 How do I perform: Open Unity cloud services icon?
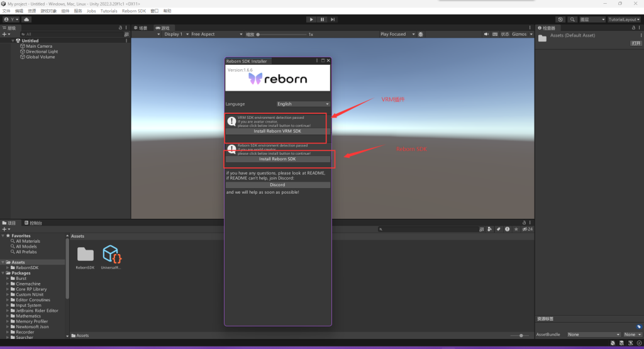pyautogui.click(x=26, y=19)
